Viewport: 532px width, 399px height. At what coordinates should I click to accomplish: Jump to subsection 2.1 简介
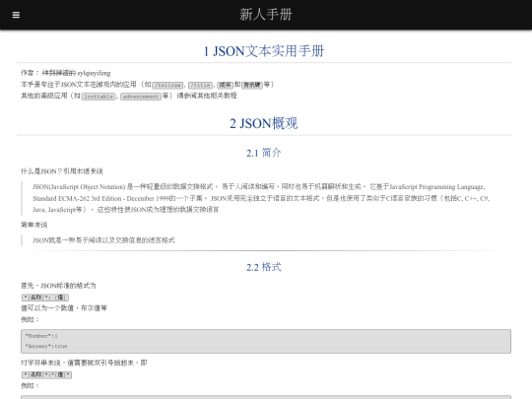pos(264,153)
